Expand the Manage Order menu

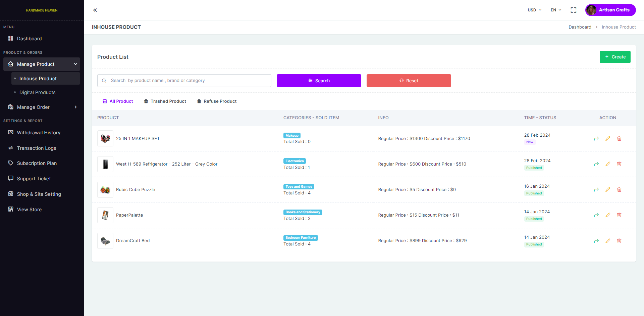42,107
